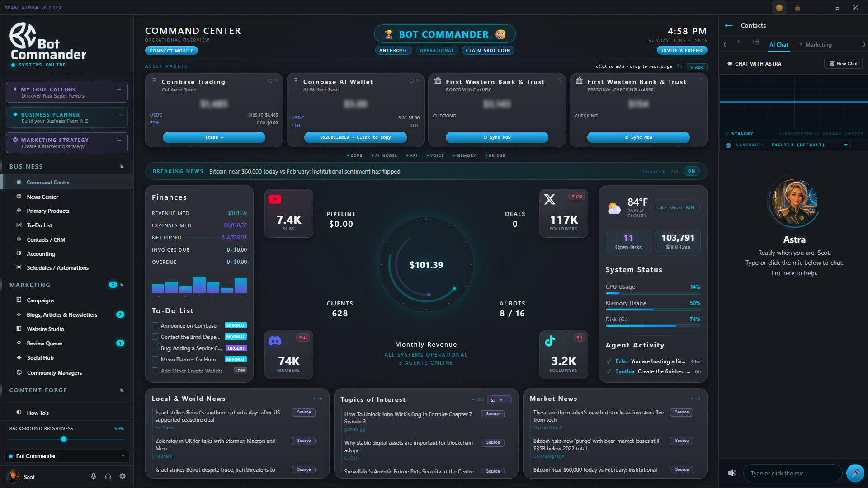The width and height of the screenshot is (868, 488).
Task: Open the Discord 74K members card
Action: (x=288, y=355)
